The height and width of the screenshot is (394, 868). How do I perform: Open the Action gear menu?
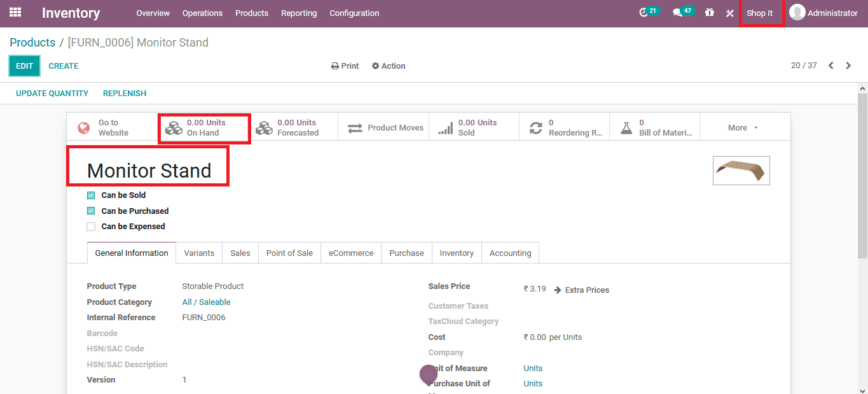[x=389, y=66]
